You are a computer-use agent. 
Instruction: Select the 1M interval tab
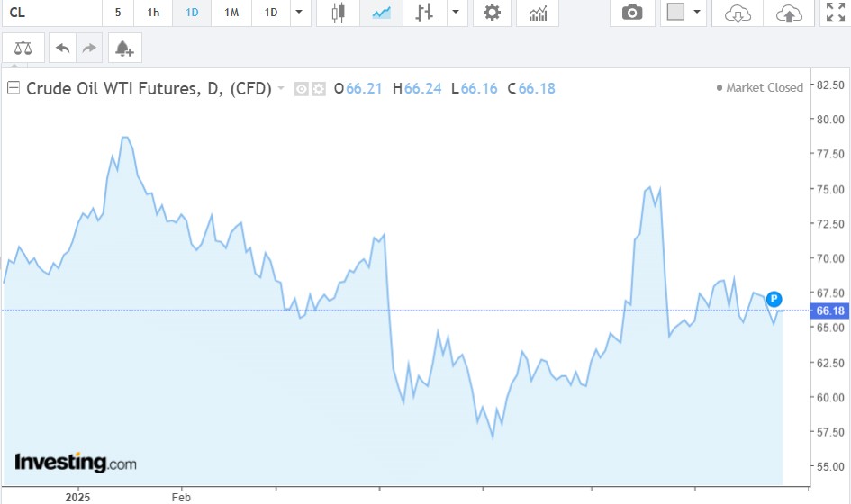pos(231,13)
